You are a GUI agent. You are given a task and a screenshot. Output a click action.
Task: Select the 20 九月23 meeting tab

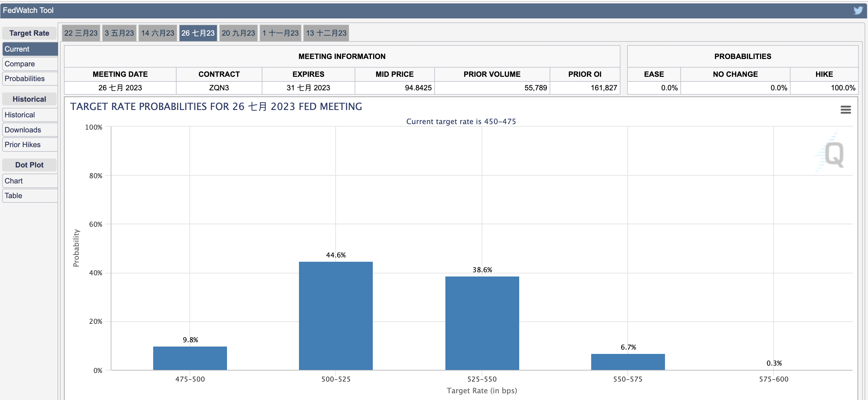pos(239,33)
